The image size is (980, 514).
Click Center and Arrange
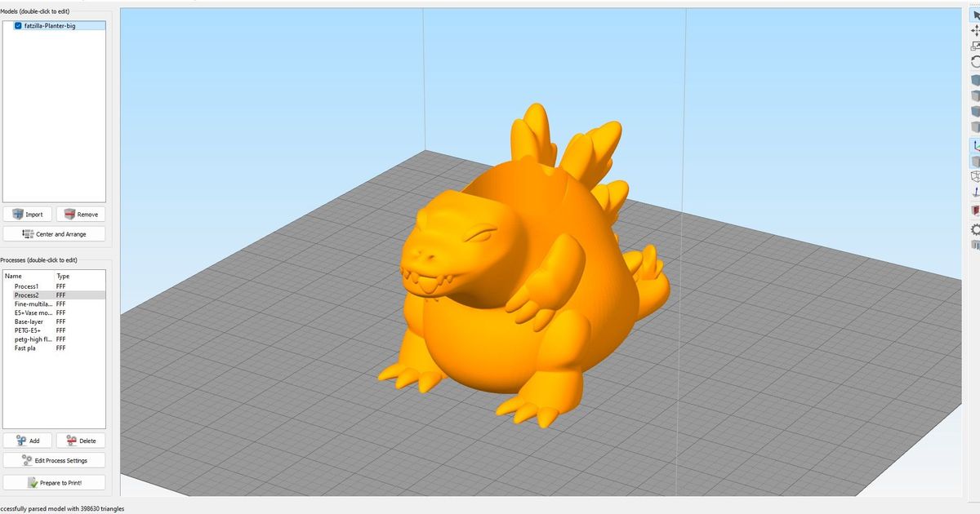tap(54, 233)
